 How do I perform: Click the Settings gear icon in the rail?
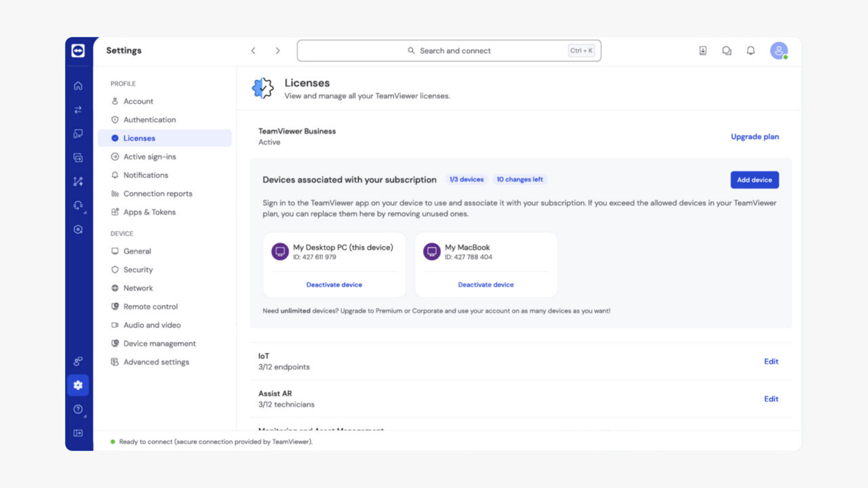tap(78, 385)
